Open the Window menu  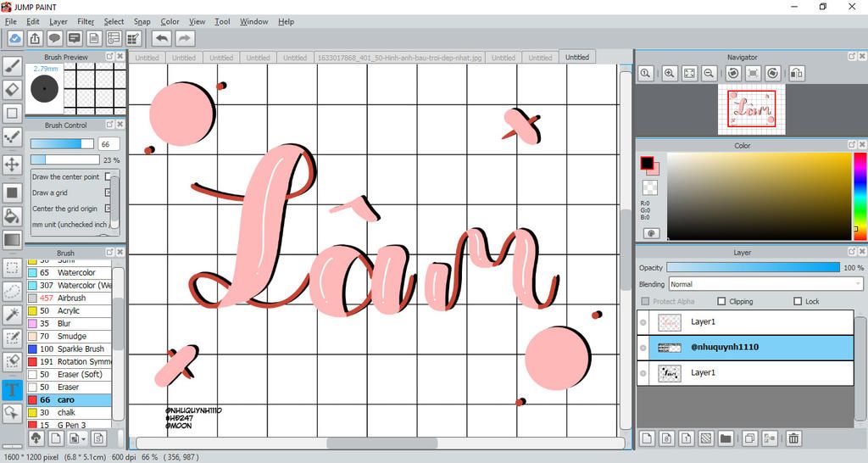point(253,21)
